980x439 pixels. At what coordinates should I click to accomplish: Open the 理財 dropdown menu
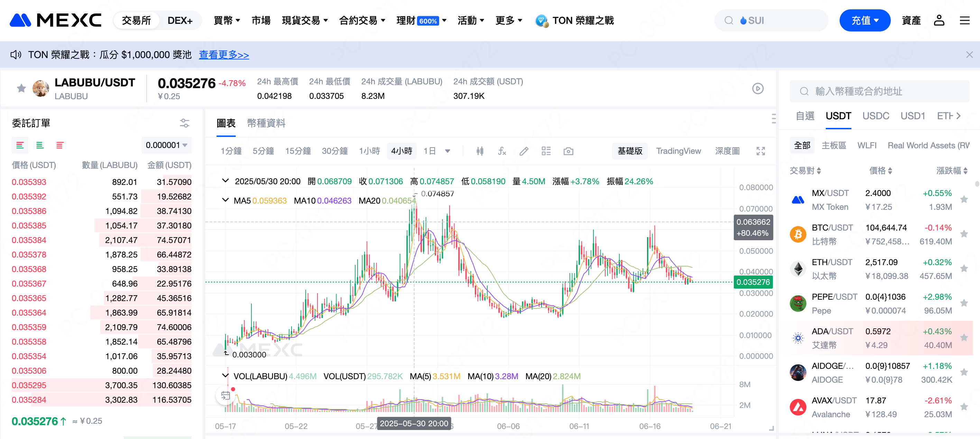pyautogui.click(x=422, y=20)
